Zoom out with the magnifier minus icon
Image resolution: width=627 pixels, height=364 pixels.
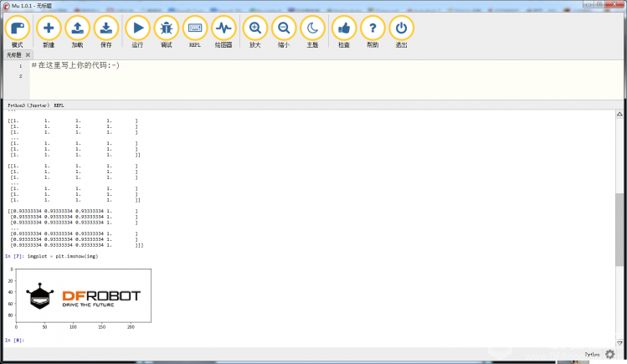(x=284, y=32)
